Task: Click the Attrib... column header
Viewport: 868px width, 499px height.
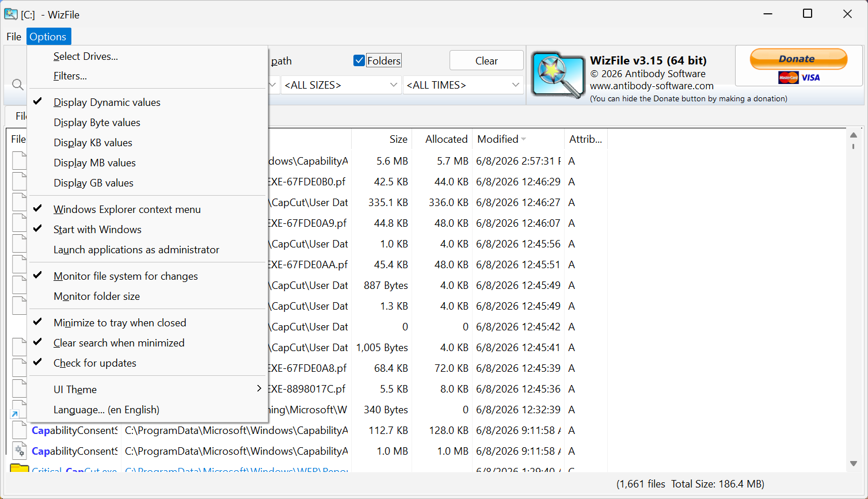Action: [586, 139]
